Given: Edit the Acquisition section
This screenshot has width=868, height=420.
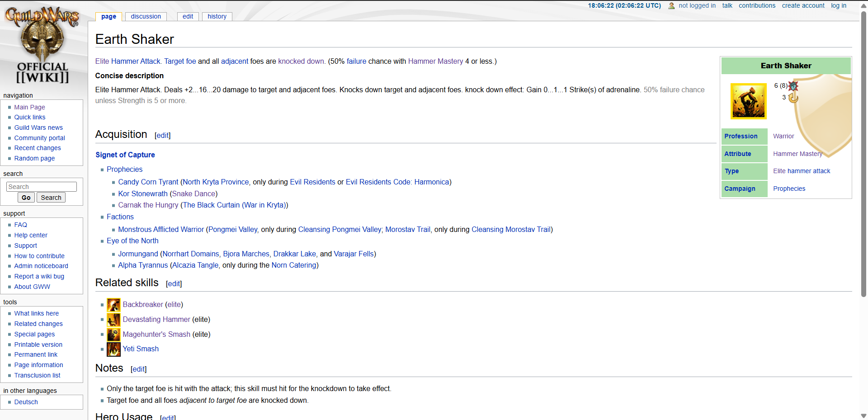Looking at the screenshot, I should pyautogui.click(x=163, y=135).
